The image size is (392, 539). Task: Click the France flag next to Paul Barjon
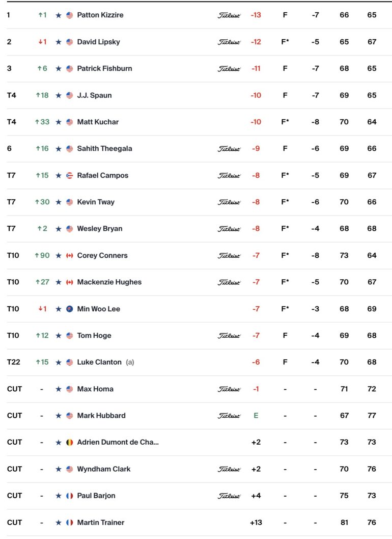coord(69,496)
